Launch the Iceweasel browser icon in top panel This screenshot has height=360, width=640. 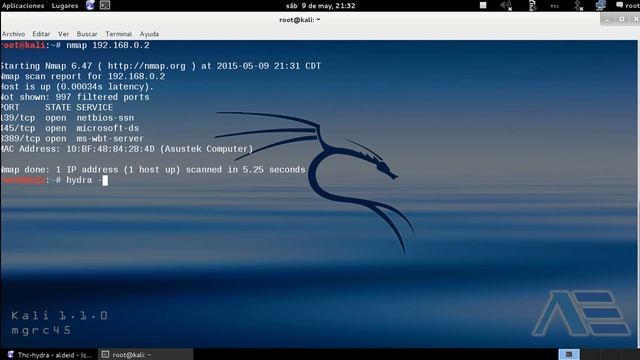tap(91, 5)
